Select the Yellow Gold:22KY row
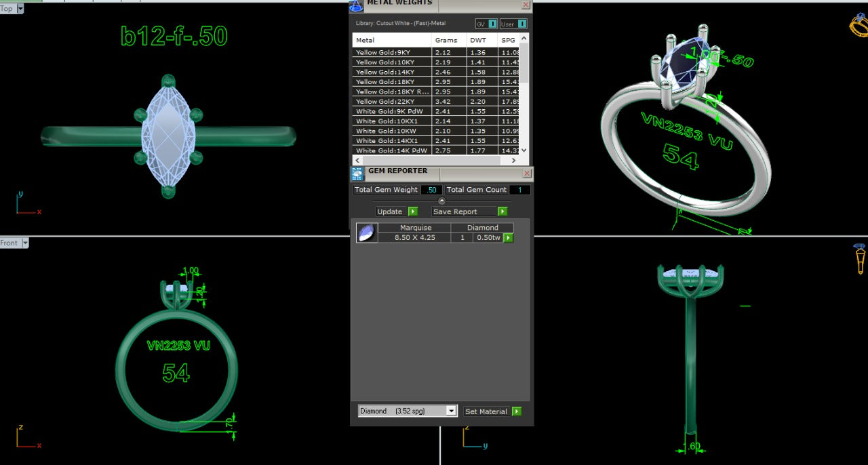This screenshot has height=465, width=868. [435, 101]
